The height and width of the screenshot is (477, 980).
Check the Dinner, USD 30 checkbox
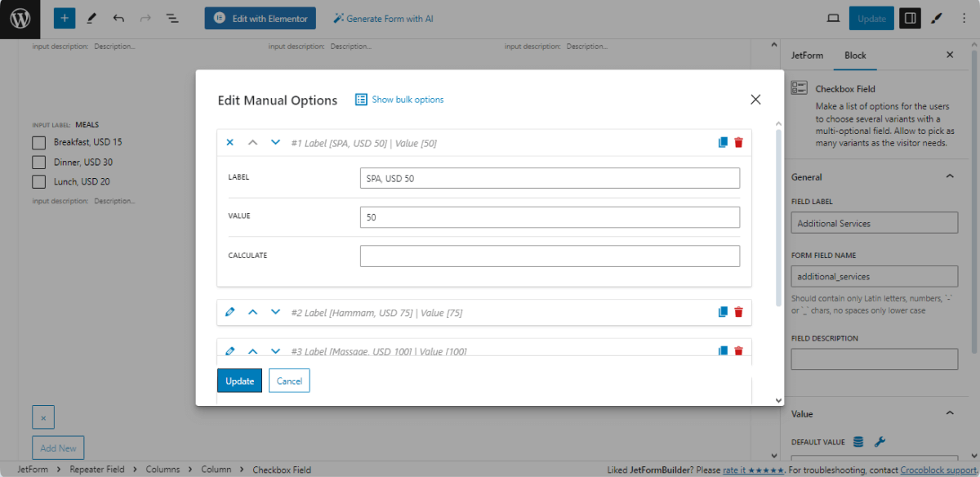[38, 162]
